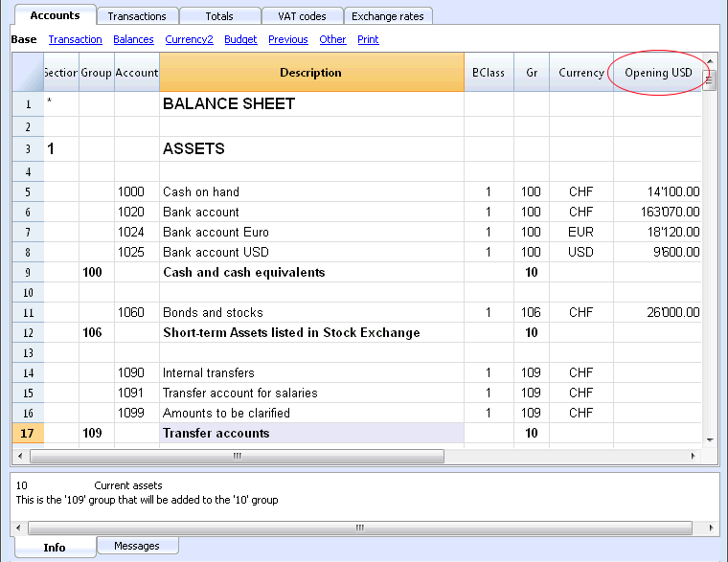Click 'Short-term Assets listed in Stock Exchange'
Image resolution: width=728 pixels, height=562 pixels.
coord(311,333)
